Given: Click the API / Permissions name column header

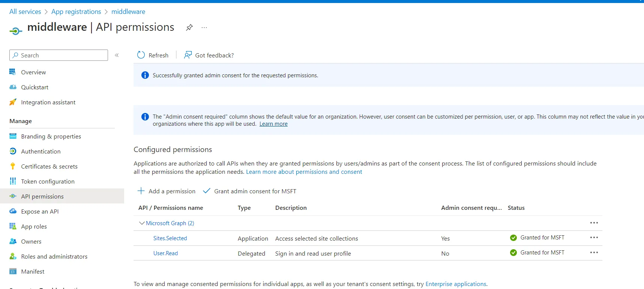Looking at the screenshot, I should 171,208.
